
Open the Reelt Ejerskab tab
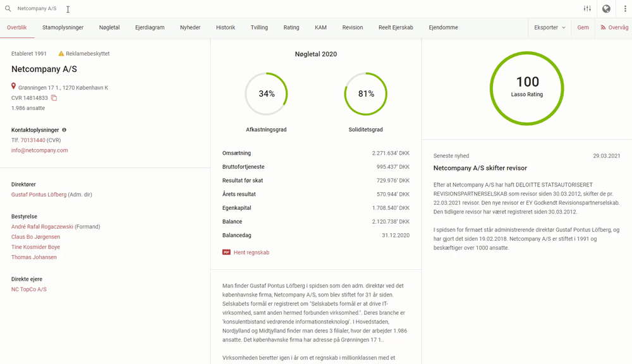click(396, 27)
